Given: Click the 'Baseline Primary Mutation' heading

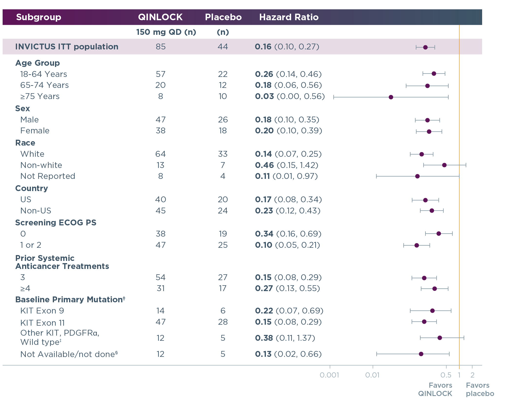Looking at the screenshot, I should [x=70, y=299].
